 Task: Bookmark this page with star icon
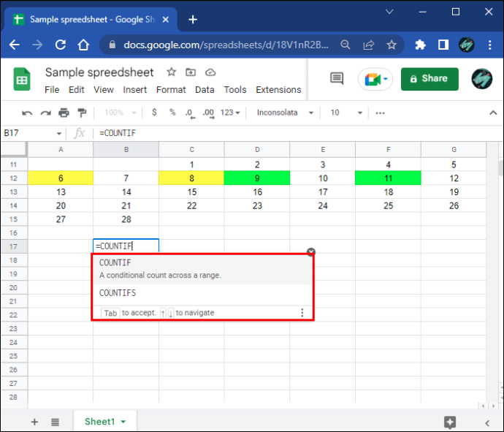pyautogui.click(x=392, y=45)
